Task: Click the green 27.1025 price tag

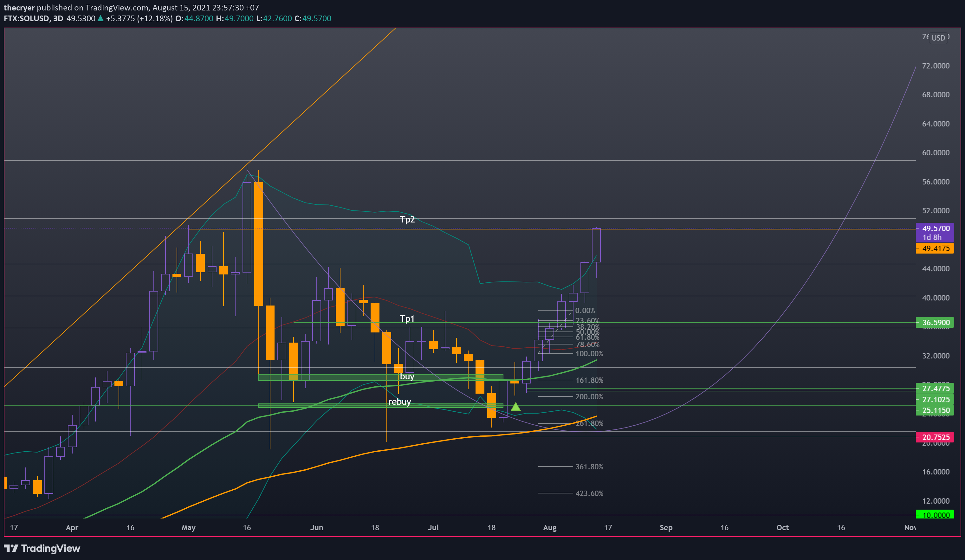Action: tap(934, 400)
